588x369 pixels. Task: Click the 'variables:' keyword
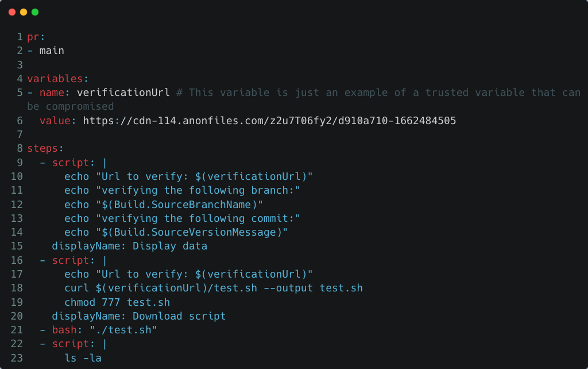[x=58, y=78]
